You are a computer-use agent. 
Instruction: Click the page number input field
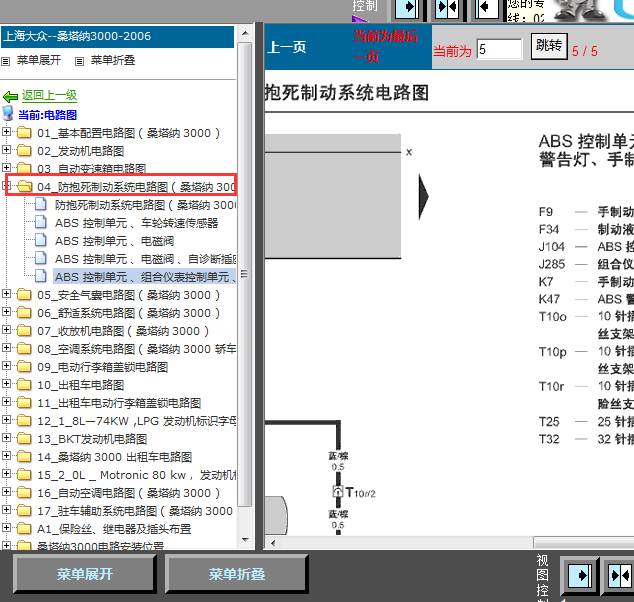click(x=500, y=49)
